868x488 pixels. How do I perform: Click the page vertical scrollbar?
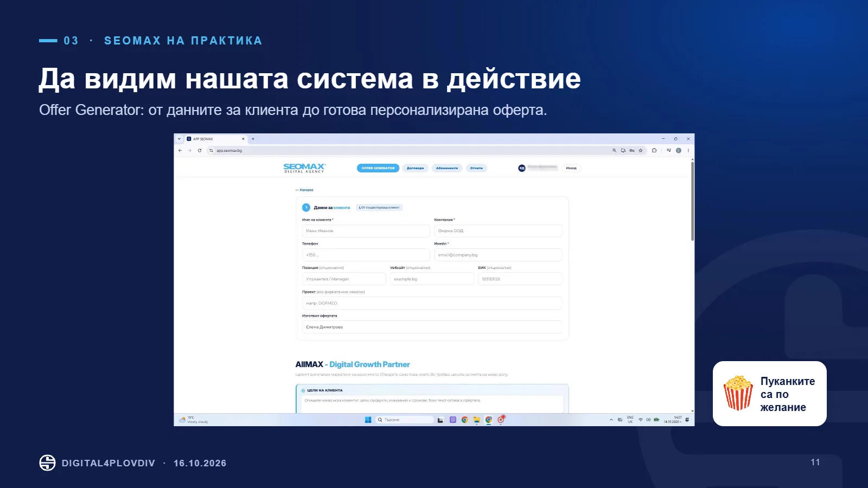tap(692, 201)
